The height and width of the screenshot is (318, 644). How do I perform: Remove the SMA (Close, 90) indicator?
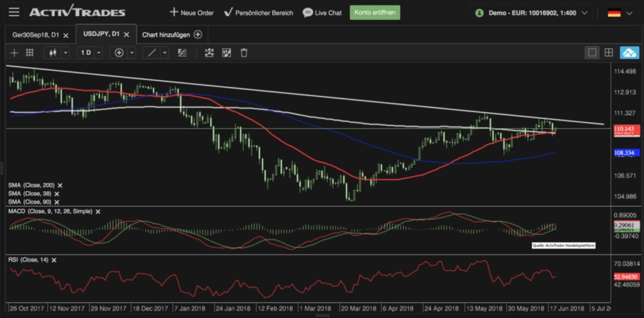pyautogui.click(x=57, y=202)
